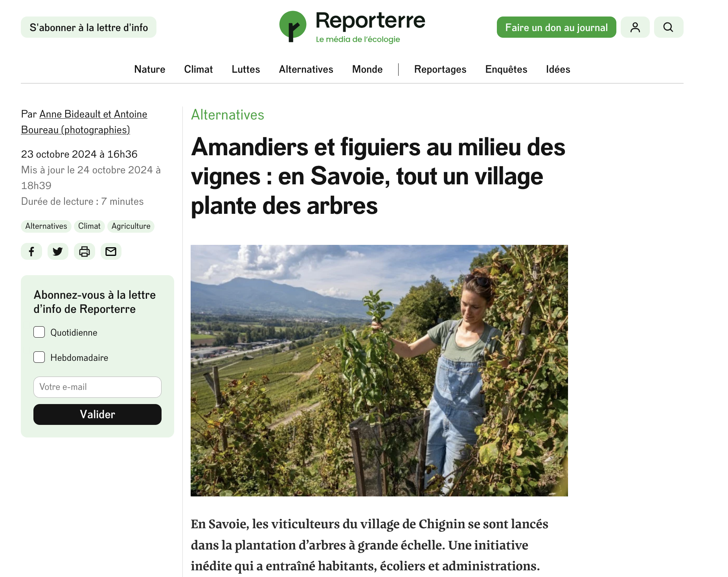Select Enquêtes in the navigation
The height and width of the screenshot is (577, 728).
click(506, 69)
